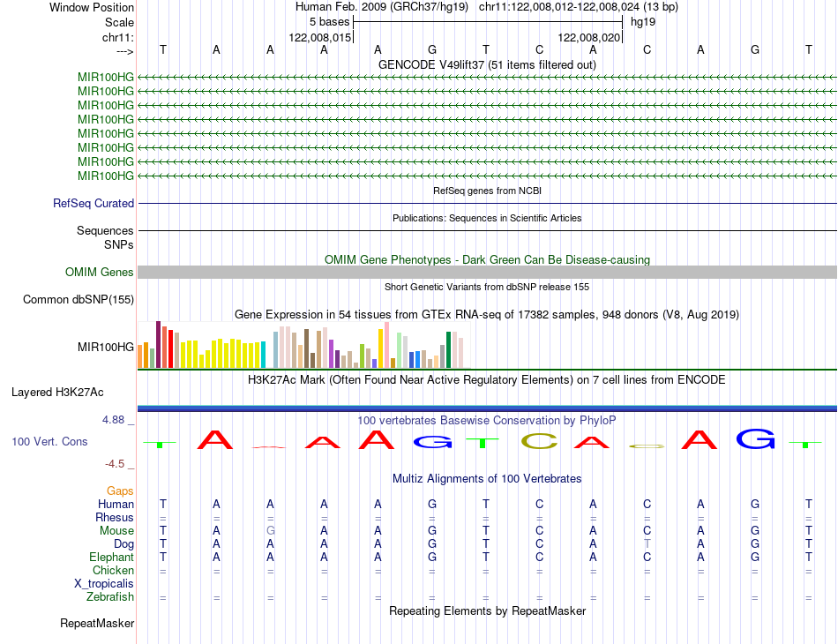Click the gray G mismatch in Mouse row
The image size is (838, 644).
(x=271, y=531)
